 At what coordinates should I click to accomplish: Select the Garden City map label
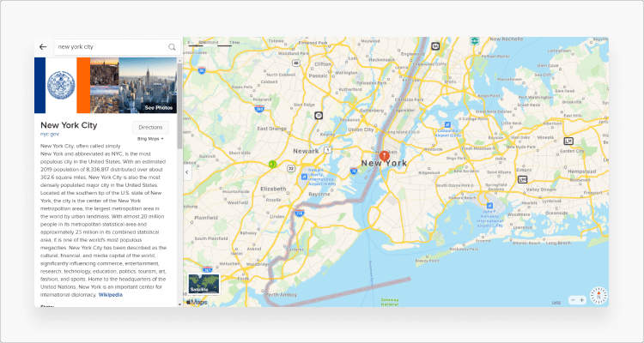point(572,151)
